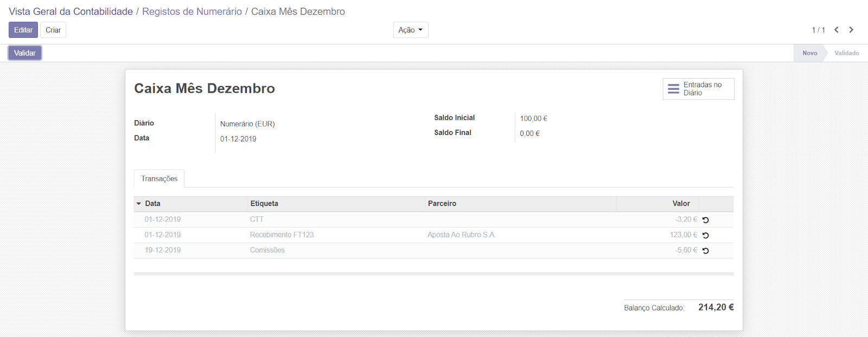
Task: Open Registos de Numerário breadcrumb
Action: [x=192, y=11]
